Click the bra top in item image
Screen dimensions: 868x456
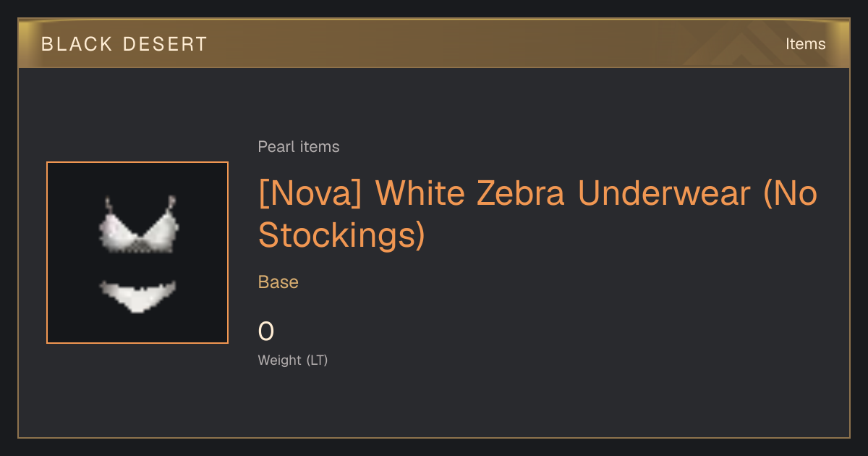138,225
